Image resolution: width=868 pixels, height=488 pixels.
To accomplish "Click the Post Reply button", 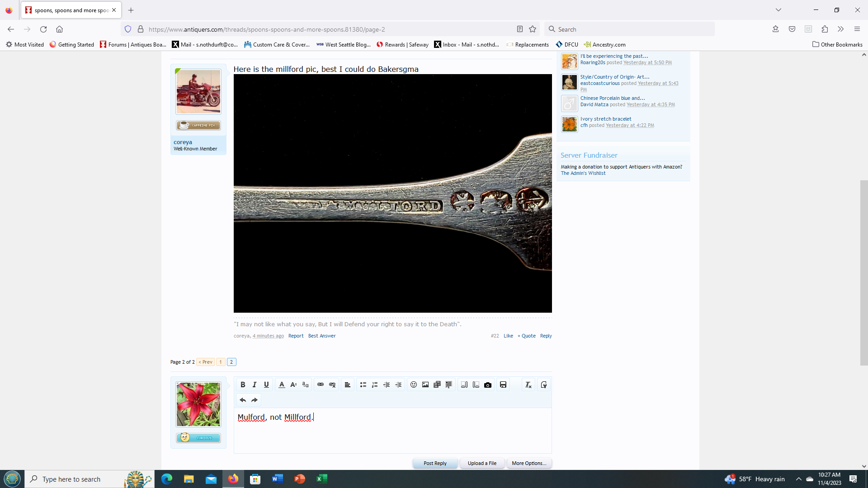I will pos(435,463).
